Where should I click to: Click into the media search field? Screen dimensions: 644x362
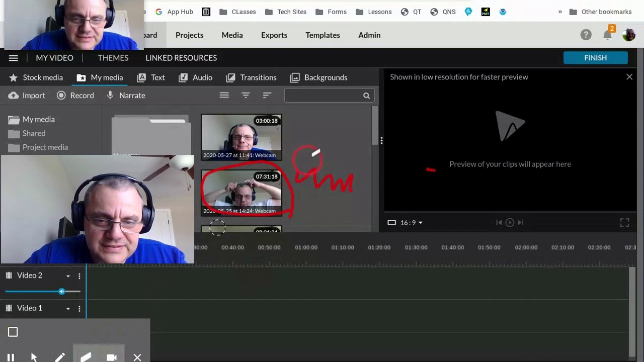(329, 96)
